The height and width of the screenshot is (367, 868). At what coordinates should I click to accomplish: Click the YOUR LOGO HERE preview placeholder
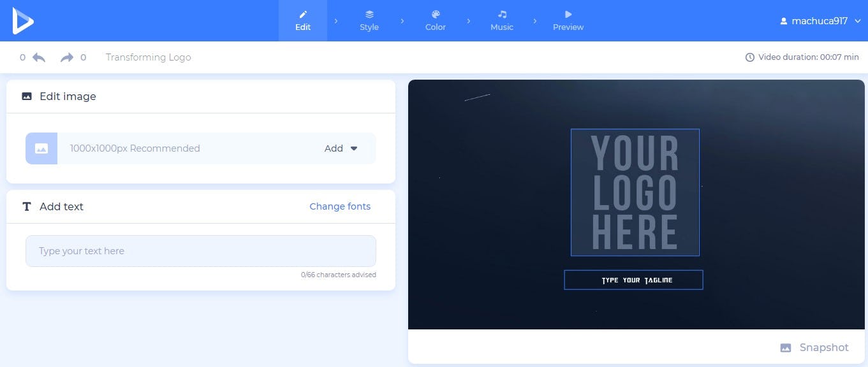635,192
